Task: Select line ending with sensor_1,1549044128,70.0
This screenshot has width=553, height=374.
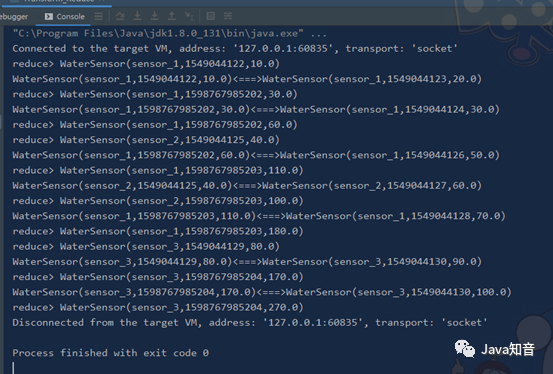Action: [259, 216]
